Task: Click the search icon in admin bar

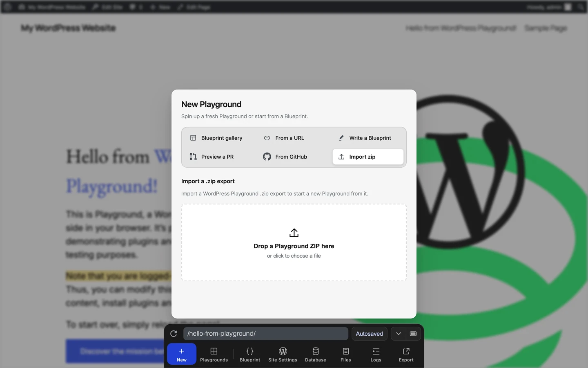Action: (x=581, y=7)
